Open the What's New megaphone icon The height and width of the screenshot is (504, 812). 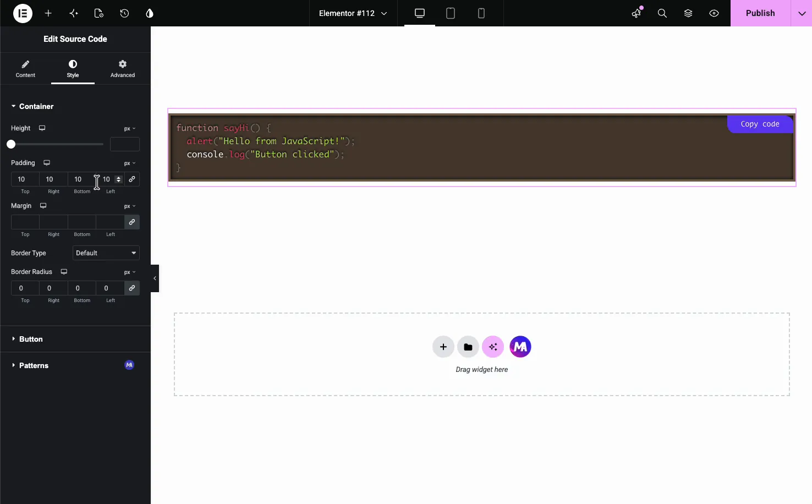637,13
